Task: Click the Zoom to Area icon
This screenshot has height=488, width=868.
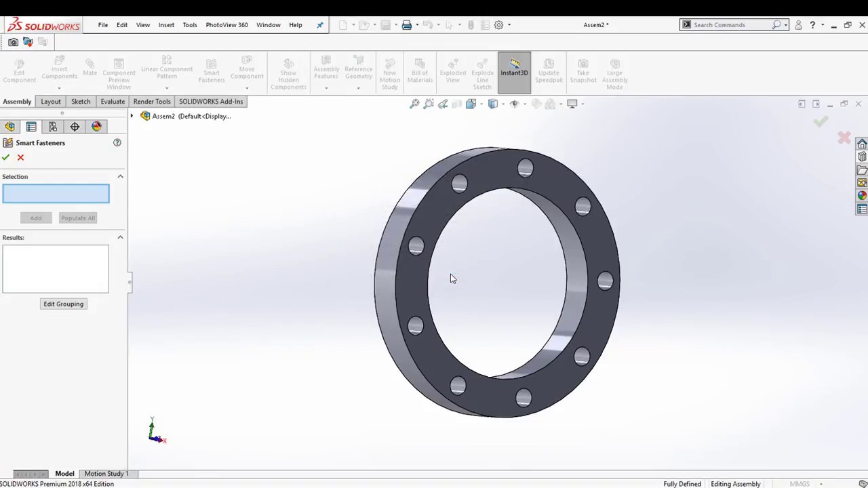Action: tap(429, 104)
